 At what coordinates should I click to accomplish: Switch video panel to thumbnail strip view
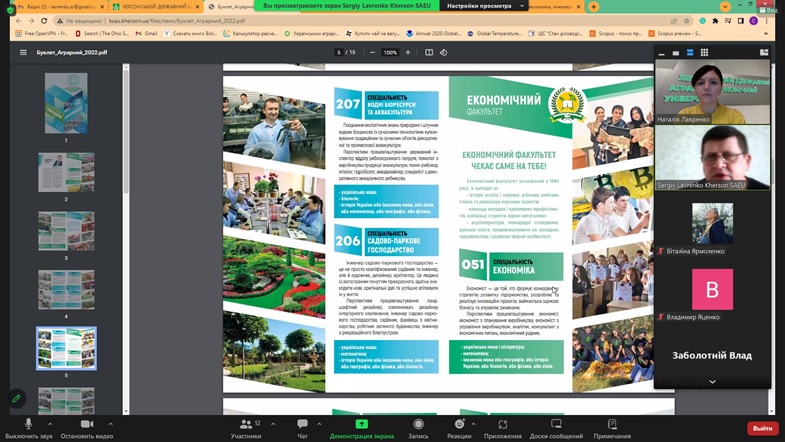click(690, 53)
